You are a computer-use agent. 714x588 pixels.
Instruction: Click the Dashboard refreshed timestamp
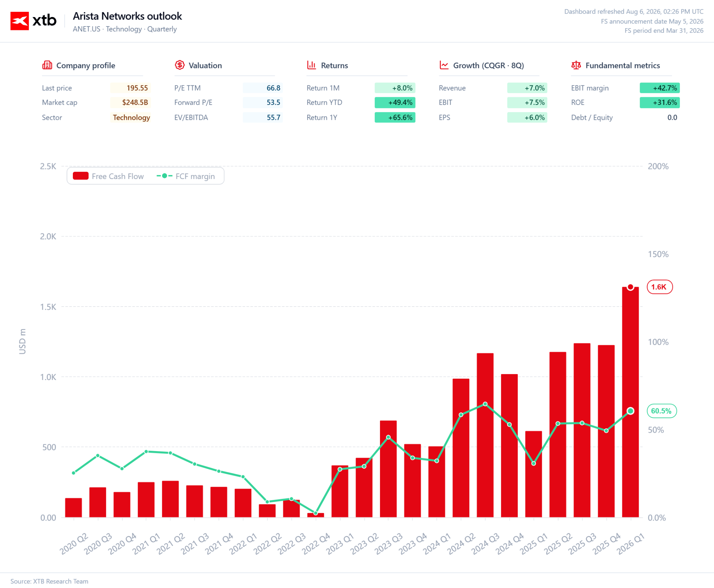coord(634,11)
